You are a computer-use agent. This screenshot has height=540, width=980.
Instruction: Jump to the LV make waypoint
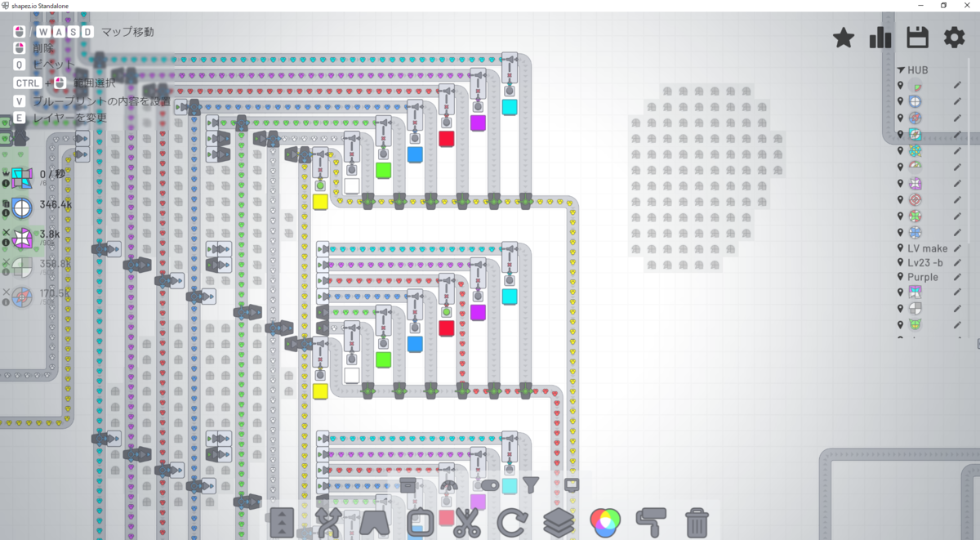point(928,248)
